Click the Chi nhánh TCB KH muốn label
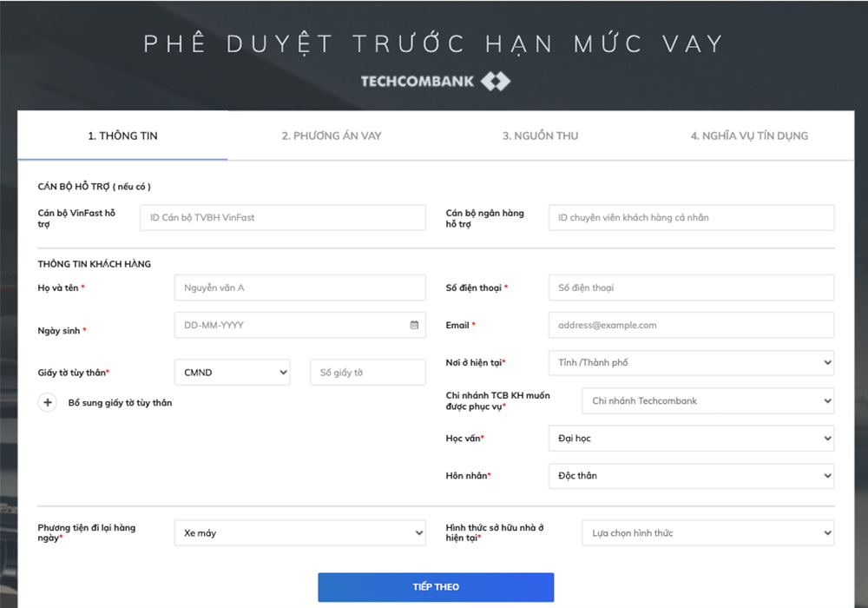This screenshot has height=608, width=868. [x=497, y=401]
